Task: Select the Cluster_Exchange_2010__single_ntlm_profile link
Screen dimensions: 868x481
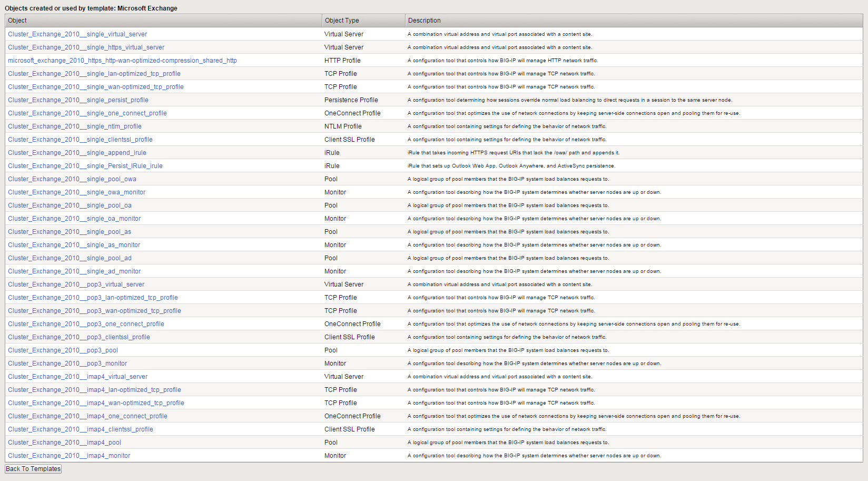Action: click(74, 126)
